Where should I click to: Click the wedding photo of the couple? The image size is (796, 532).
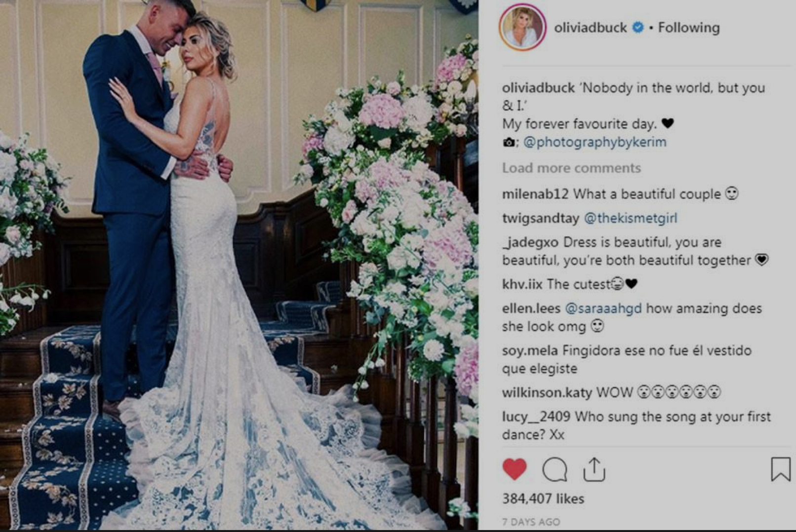239,265
